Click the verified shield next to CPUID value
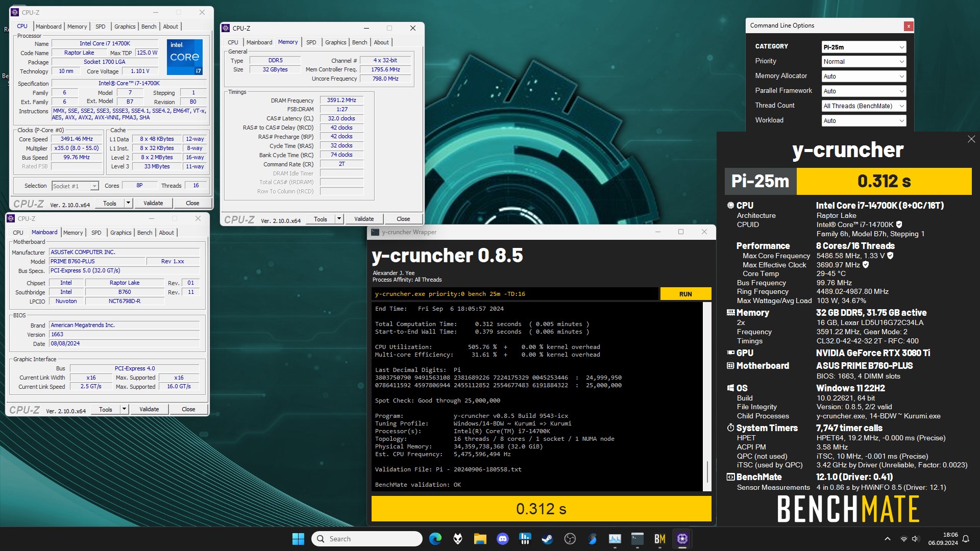The width and height of the screenshot is (980, 551). point(899,224)
